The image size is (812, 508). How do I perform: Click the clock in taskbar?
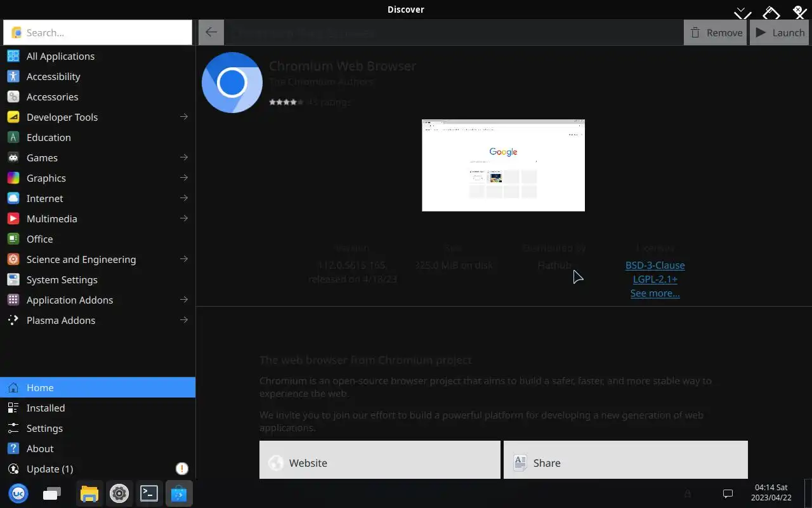tap(773, 493)
